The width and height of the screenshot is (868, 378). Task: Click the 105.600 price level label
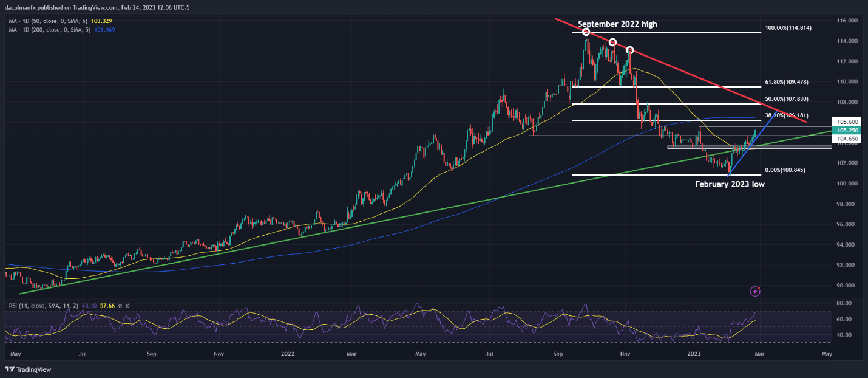coord(846,121)
